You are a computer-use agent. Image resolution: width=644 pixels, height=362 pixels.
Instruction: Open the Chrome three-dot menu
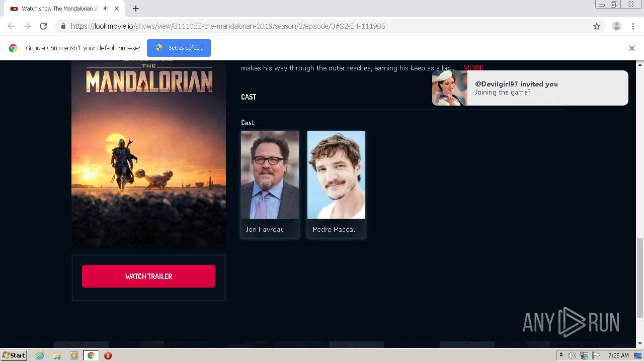pos(633,26)
